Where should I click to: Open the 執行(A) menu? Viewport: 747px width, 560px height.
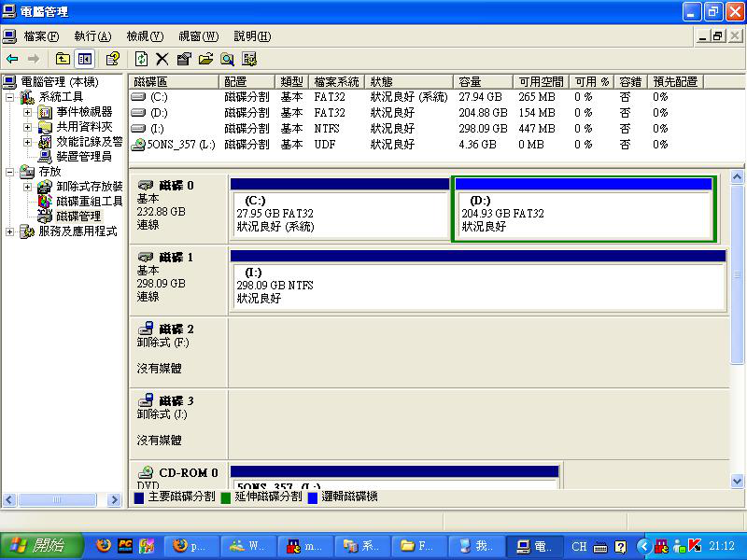click(92, 36)
